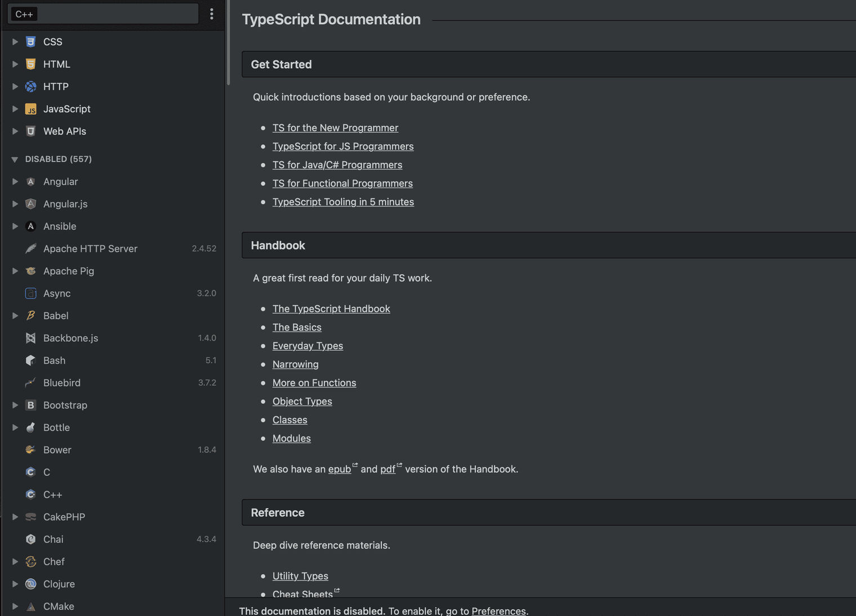Click the Backbone.js logo icon
856x616 pixels.
(31, 338)
